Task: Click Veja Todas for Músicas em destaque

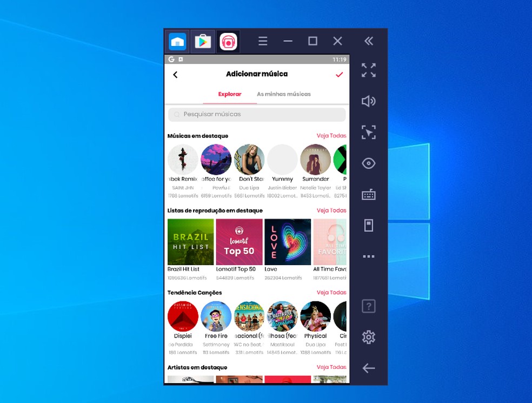Action: [x=331, y=136]
